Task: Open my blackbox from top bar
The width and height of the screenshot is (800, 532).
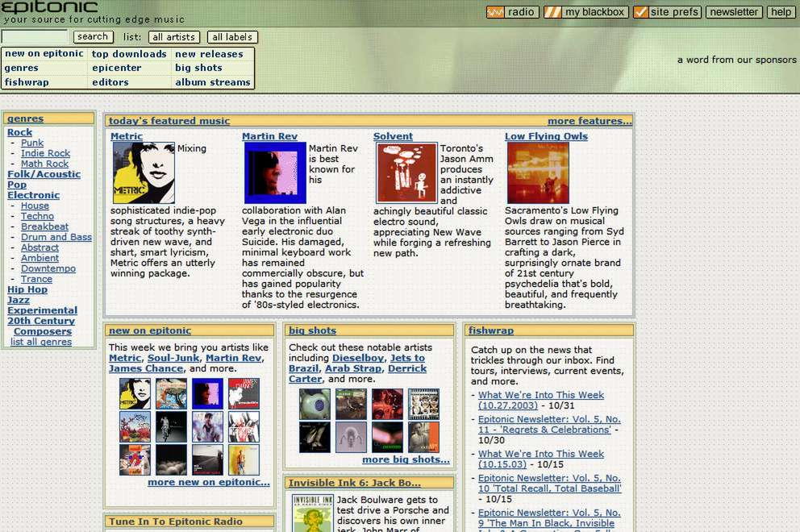Action: click(x=585, y=12)
